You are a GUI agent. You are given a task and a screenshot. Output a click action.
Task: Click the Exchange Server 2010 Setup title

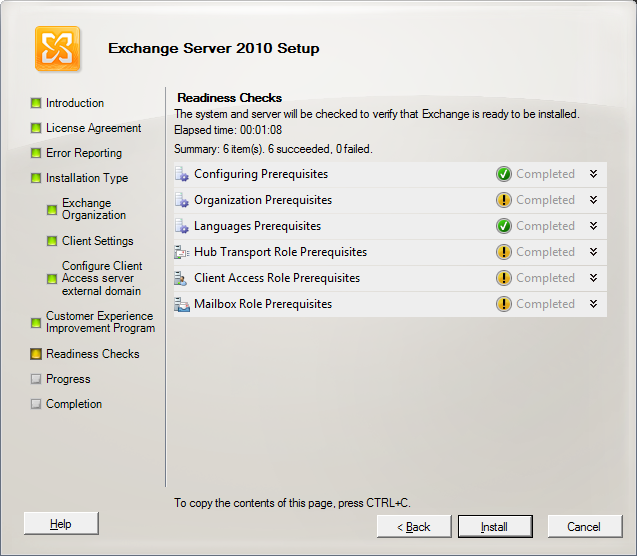pos(214,48)
